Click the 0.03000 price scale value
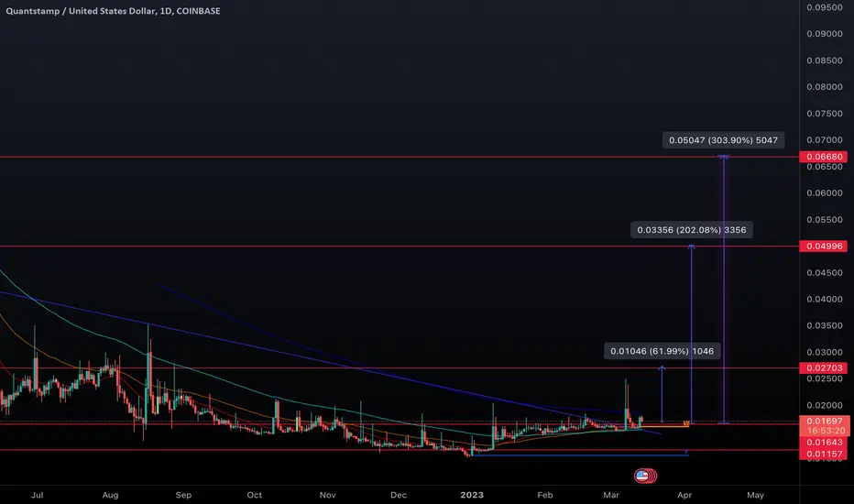This screenshot has width=854, height=504. (825, 352)
